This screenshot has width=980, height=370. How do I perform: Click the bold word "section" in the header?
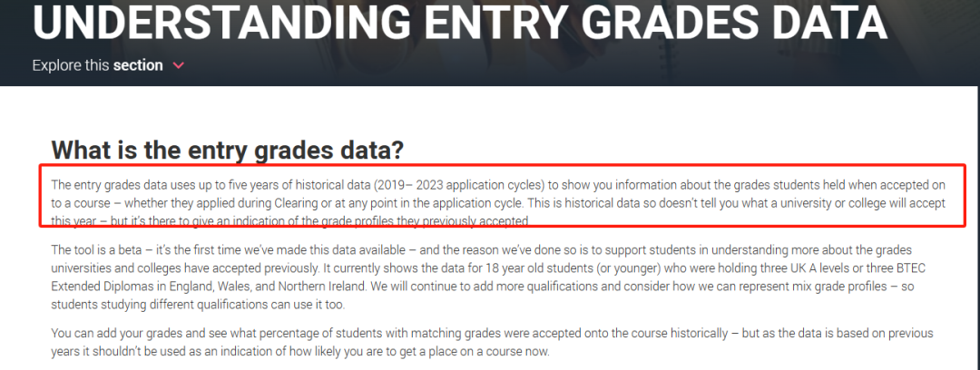[x=138, y=65]
